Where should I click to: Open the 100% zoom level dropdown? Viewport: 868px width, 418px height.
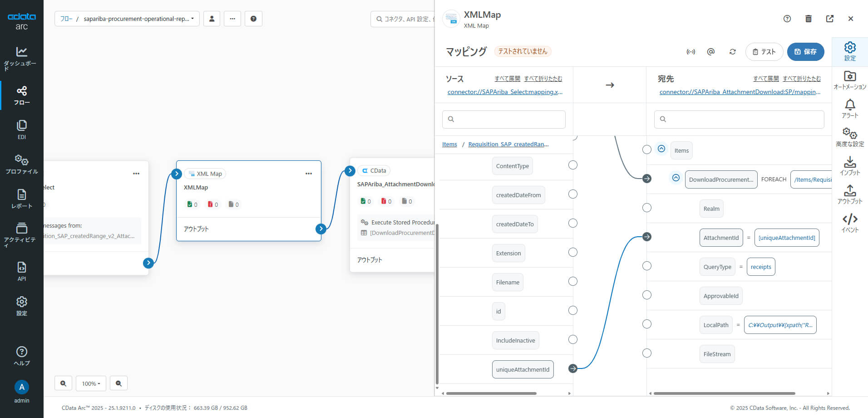pos(91,383)
